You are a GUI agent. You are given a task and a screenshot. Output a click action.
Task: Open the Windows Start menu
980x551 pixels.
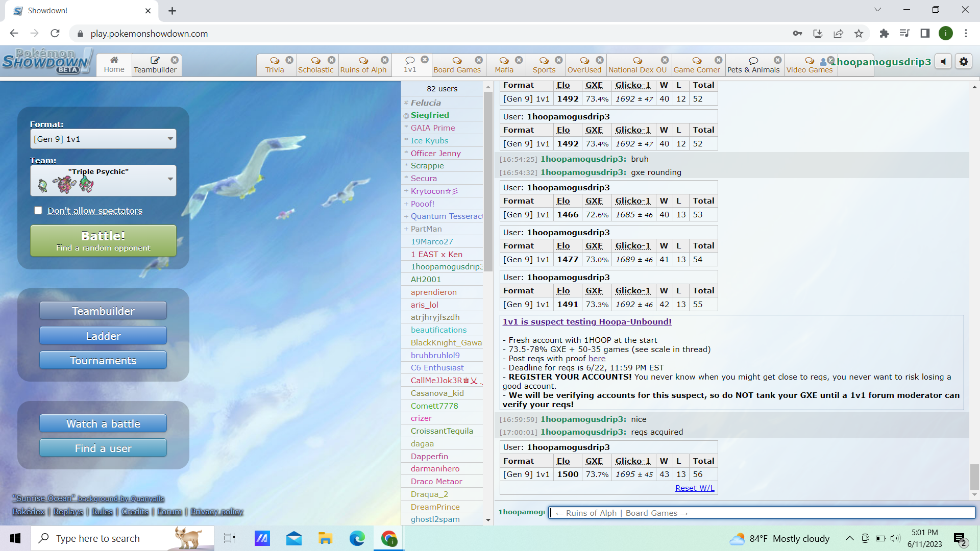coord(15,538)
